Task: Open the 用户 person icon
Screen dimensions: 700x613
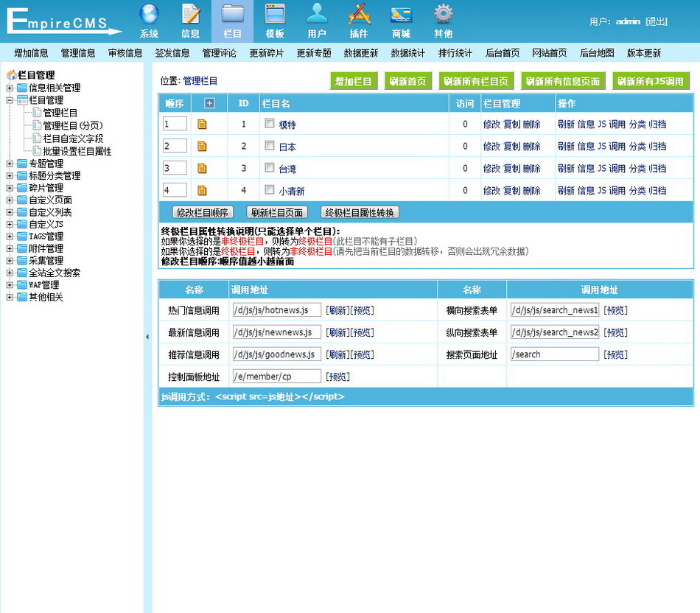Action: pyautogui.click(x=317, y=14)
